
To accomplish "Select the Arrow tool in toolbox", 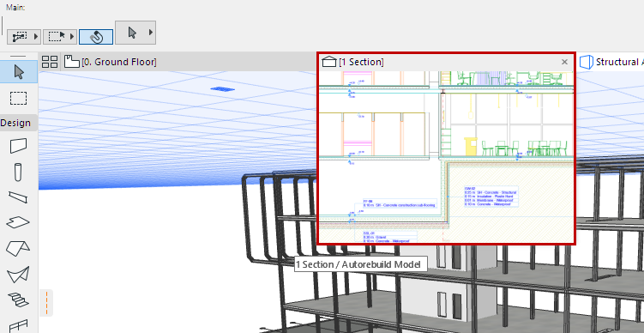I will [19, 72].
